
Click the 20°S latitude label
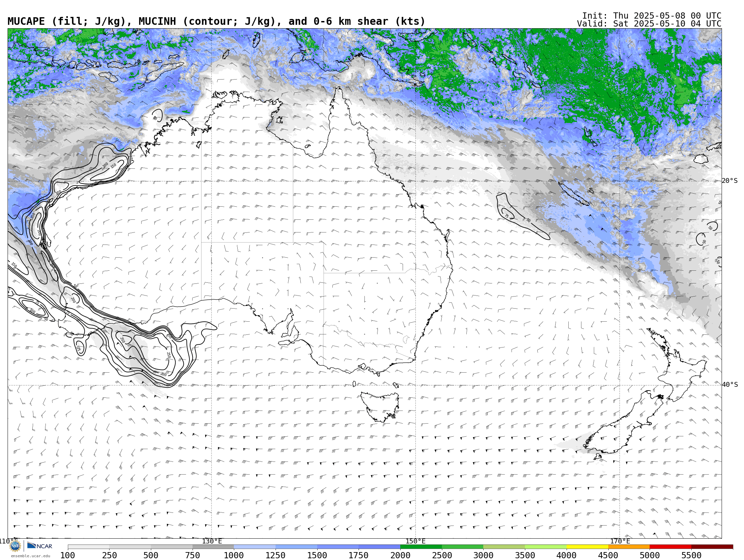(730, 181)
